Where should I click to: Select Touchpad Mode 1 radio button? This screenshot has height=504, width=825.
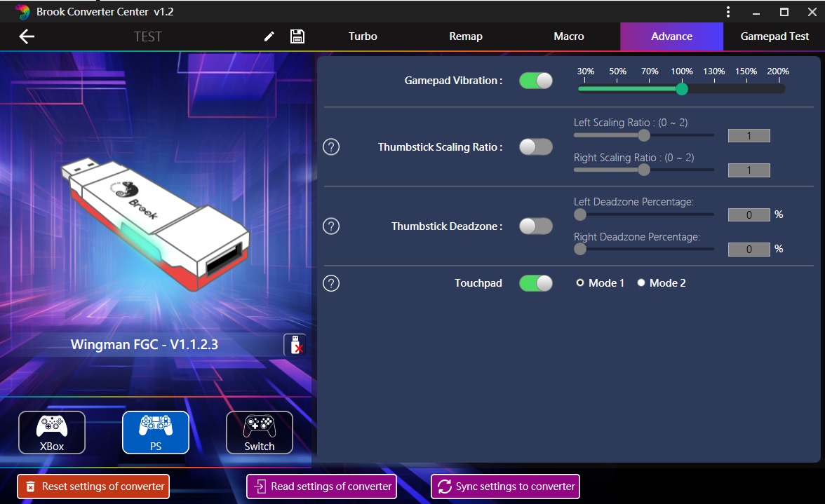tap(579, 282)
